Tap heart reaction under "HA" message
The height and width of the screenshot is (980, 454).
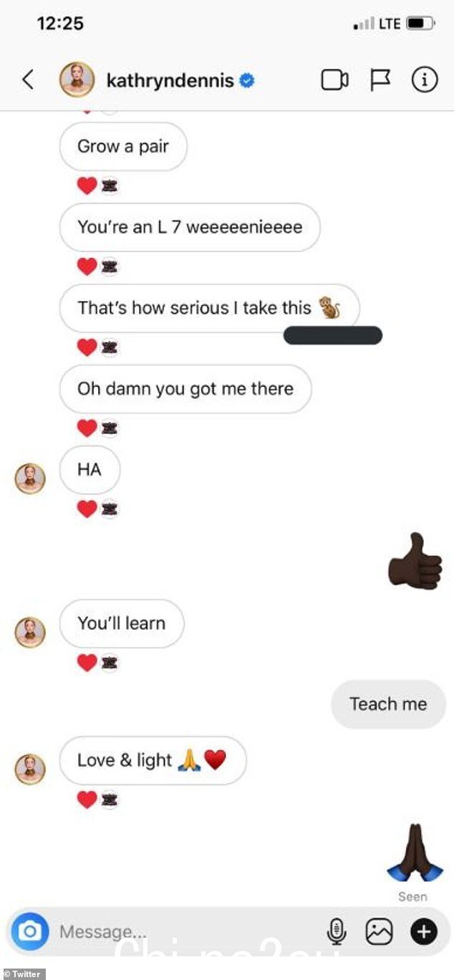[x=87, y=509]
